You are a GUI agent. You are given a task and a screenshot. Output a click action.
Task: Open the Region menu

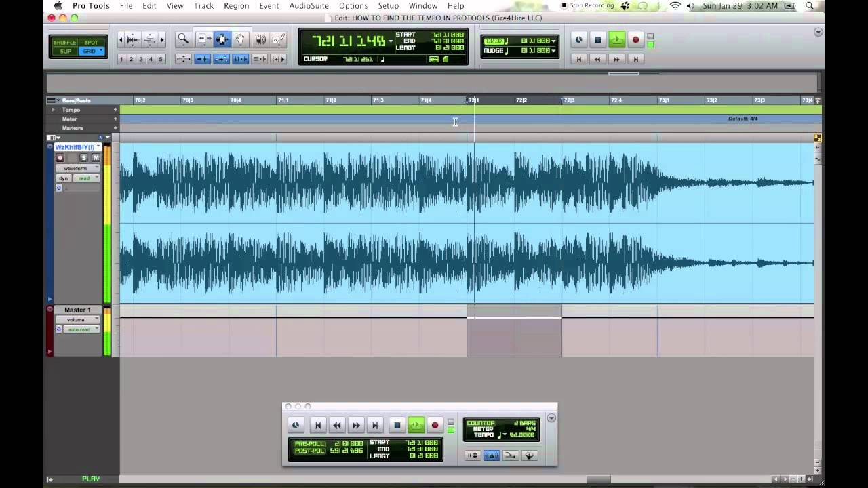tap(236, 5)
